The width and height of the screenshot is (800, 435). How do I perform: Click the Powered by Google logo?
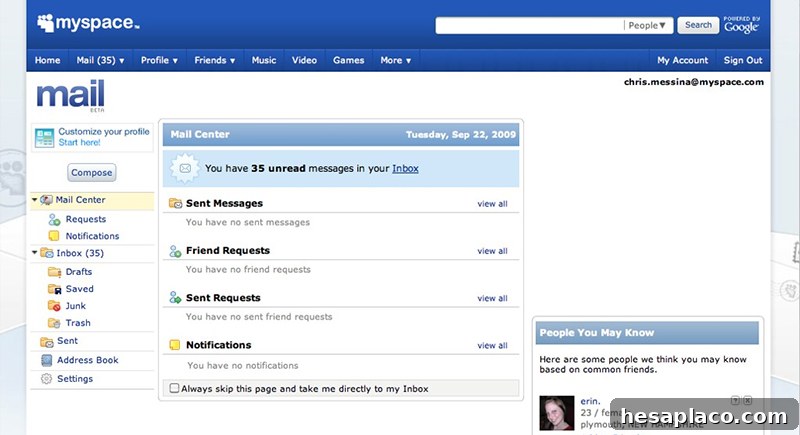pyautogui.click(x=741, y=24)
